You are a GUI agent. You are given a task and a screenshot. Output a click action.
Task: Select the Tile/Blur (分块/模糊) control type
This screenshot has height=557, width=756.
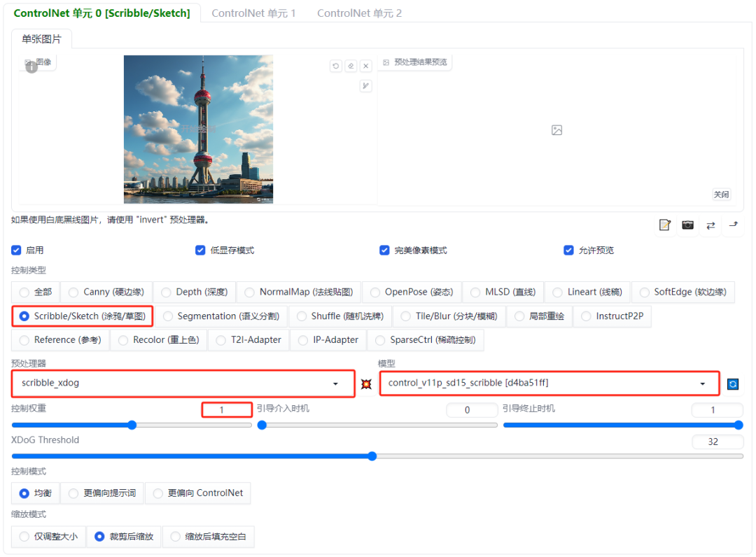click(449, 316)
